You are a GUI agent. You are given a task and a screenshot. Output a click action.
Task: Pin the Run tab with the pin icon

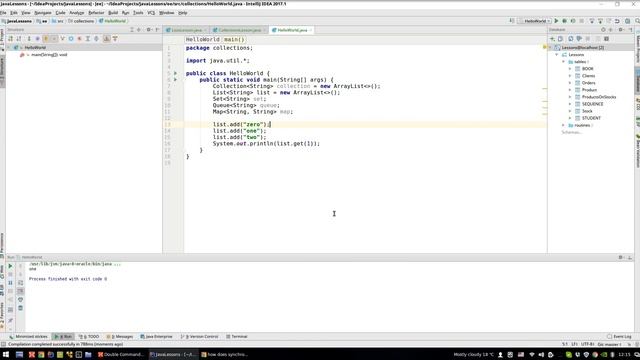(x=11, y=321)
